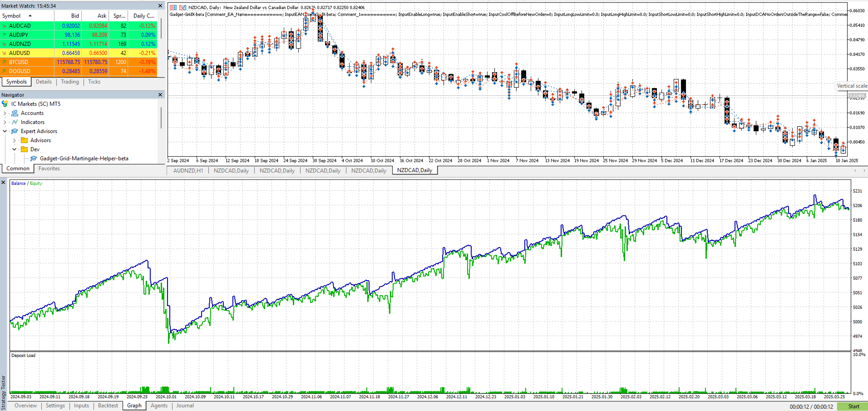
Task: Click the Spr... column header
Action: pyautogui.click(x=119, y=16)
